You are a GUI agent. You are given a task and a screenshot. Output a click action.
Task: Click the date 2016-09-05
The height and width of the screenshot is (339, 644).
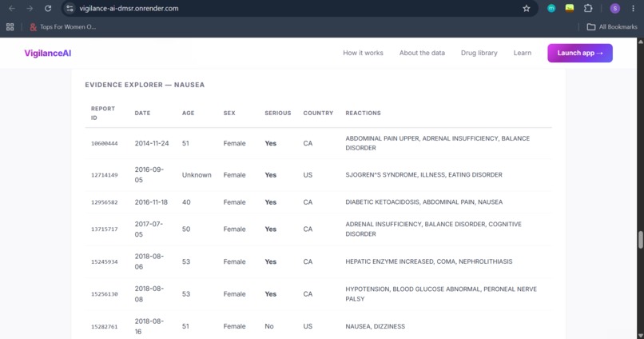pos(149,174)
